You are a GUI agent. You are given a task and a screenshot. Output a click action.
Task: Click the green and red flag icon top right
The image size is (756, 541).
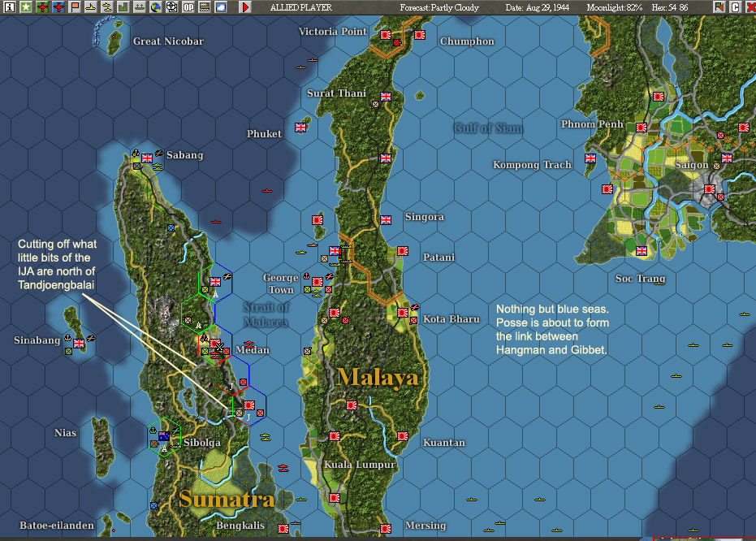coord(719,6)
